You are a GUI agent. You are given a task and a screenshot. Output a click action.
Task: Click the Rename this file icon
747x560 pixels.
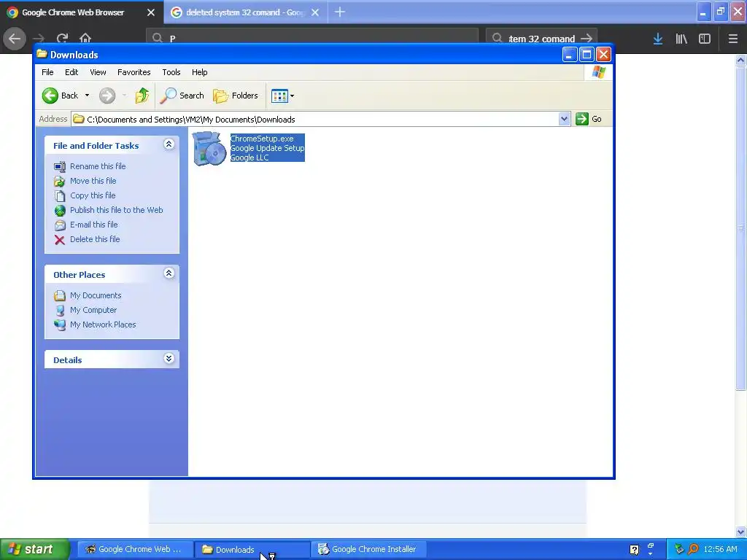pos(60,167)
